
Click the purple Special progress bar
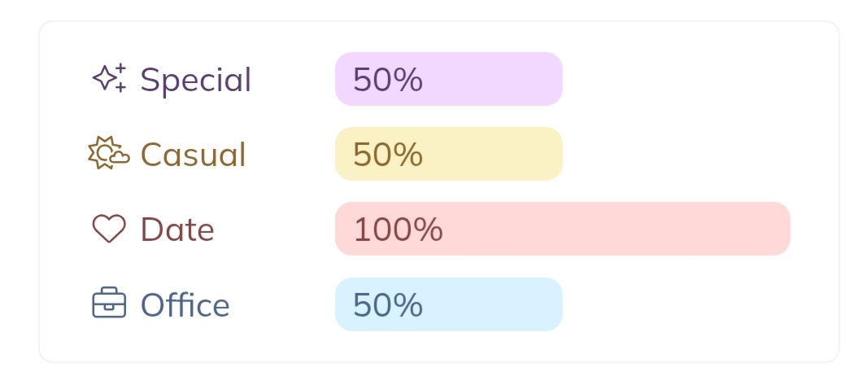point(488,79)
